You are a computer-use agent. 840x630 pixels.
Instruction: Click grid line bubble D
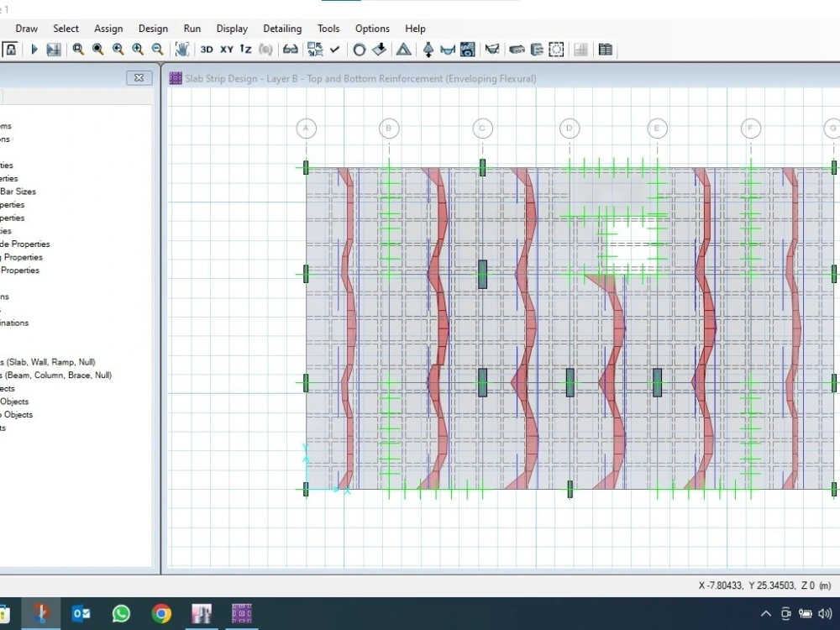tap(570, 129)
